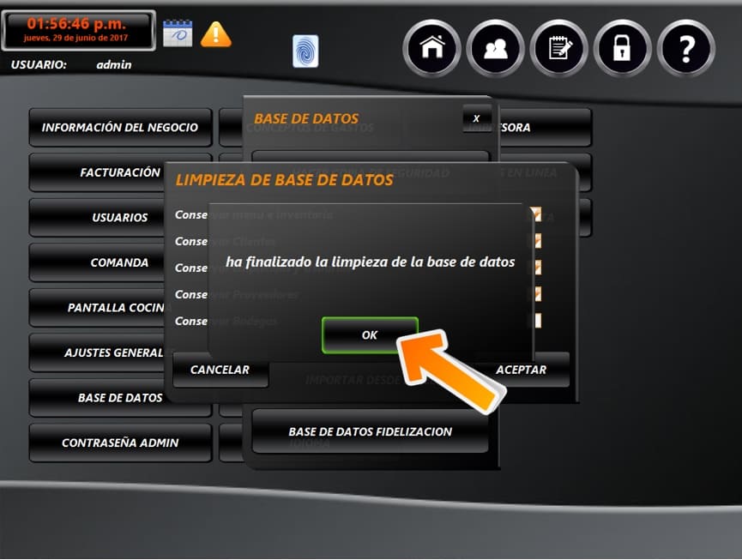742x560 pixels.
Task: Open Base de Datos Fidelizacion
Action: (x=370, y=431)
